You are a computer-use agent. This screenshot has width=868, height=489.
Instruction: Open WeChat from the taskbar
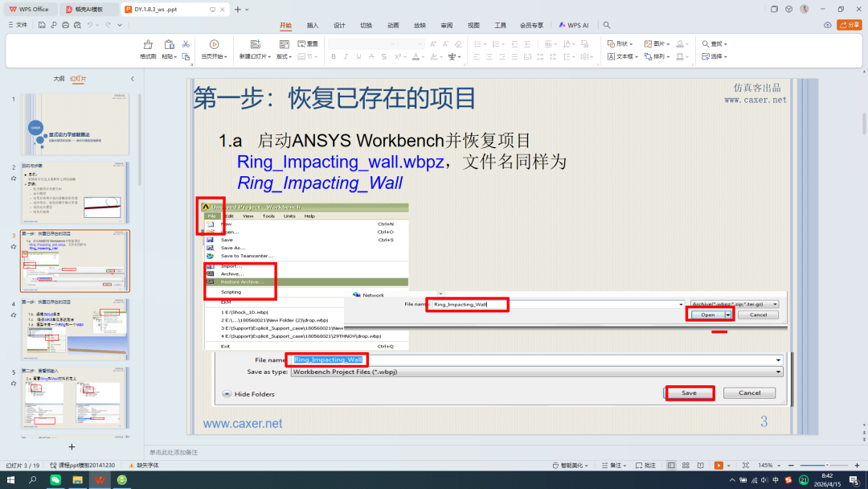point(55,480)
